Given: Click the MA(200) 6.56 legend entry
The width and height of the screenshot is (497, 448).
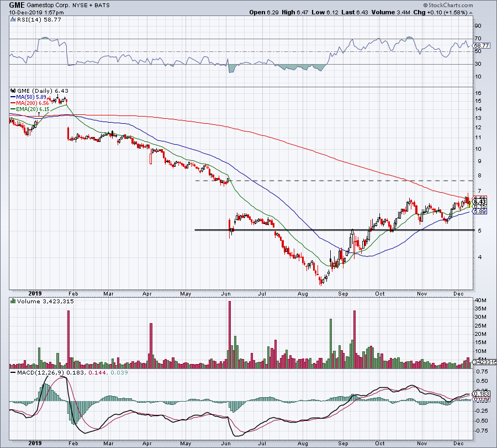Looking at the screenshot, I should coord(33,103).
